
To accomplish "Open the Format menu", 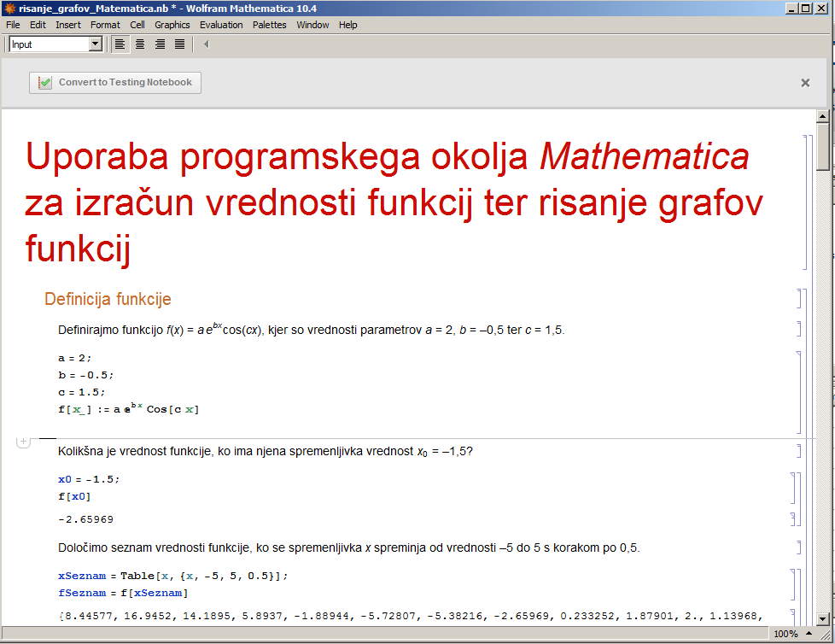I will pyautogui.click(x=105, y=25).
